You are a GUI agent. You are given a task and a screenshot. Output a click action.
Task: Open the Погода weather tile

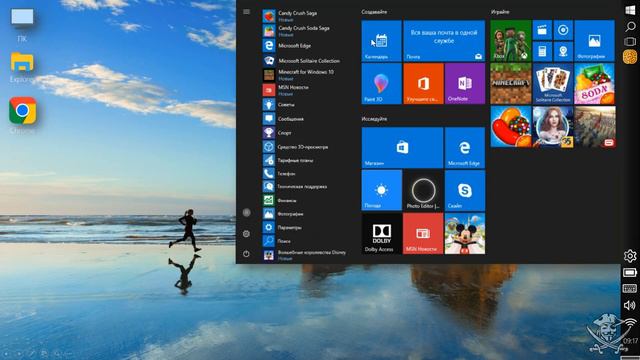coord(381,191)
